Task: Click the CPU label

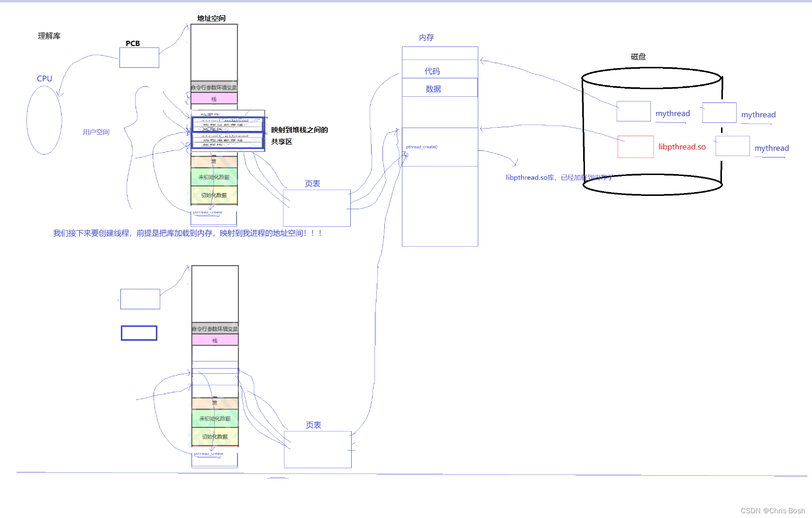Action: (45, 79)
